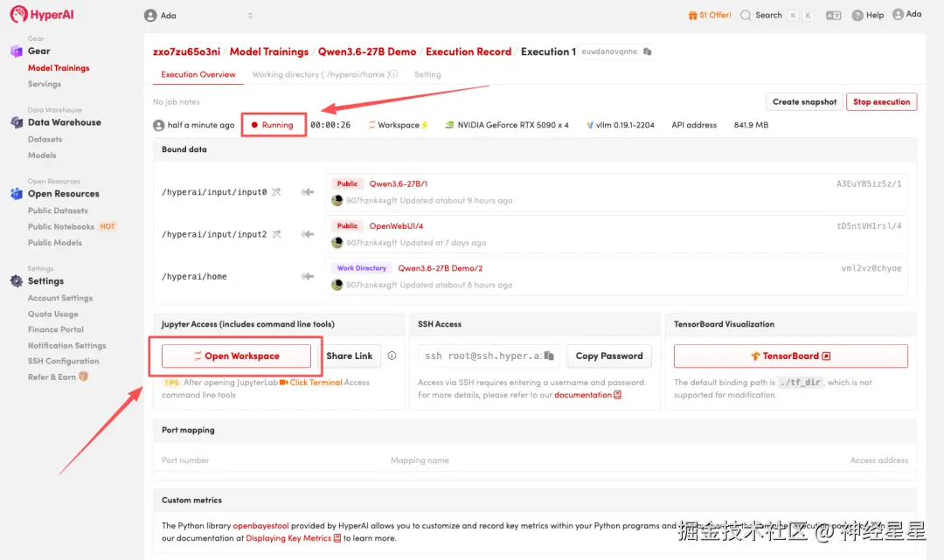Click Create snapshot button
944x560 pixels.
click(x=804, y=101)
